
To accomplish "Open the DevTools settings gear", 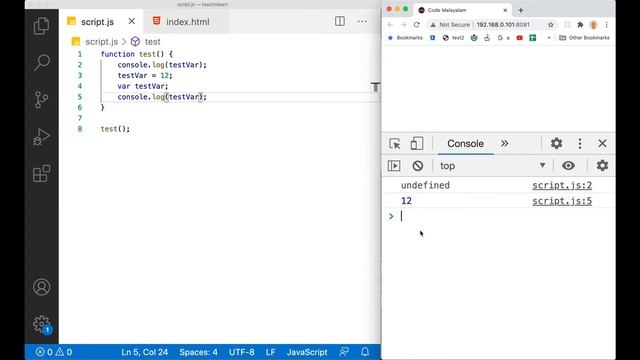I will [556, 143].
